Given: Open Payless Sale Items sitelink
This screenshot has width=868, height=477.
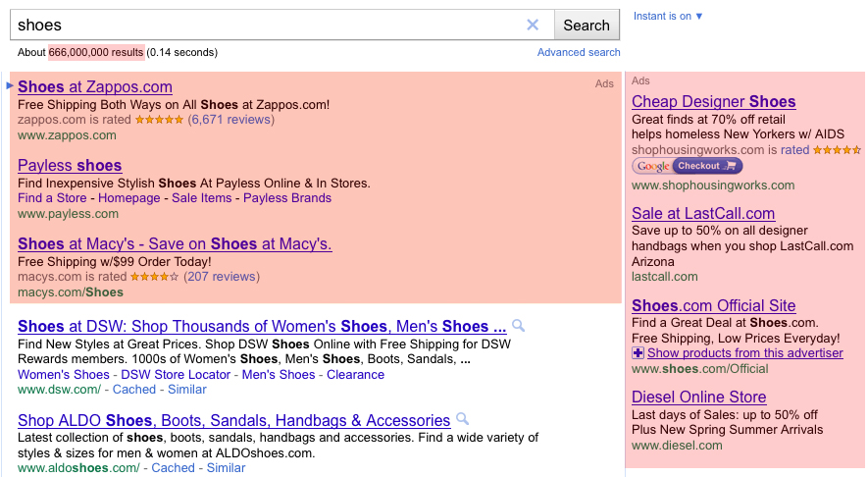Looking at the screenshot, I should [201, 198].
